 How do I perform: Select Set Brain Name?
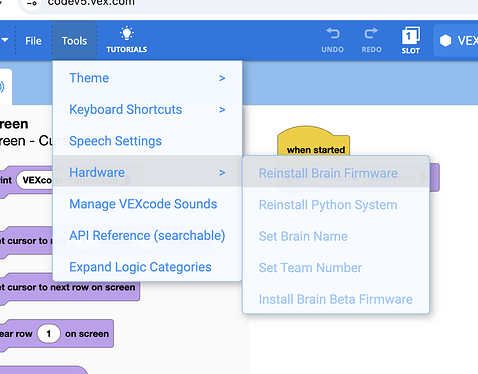coord(336,236)
